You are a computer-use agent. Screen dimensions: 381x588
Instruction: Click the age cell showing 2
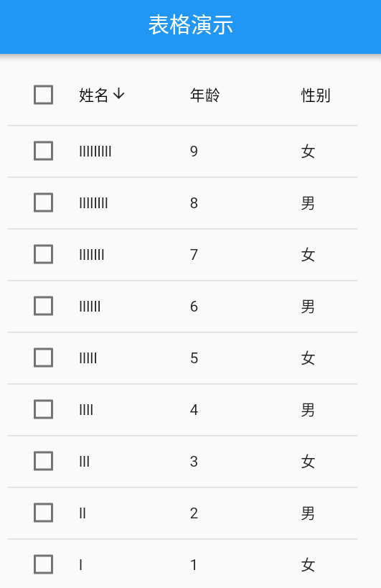point(194,513)
